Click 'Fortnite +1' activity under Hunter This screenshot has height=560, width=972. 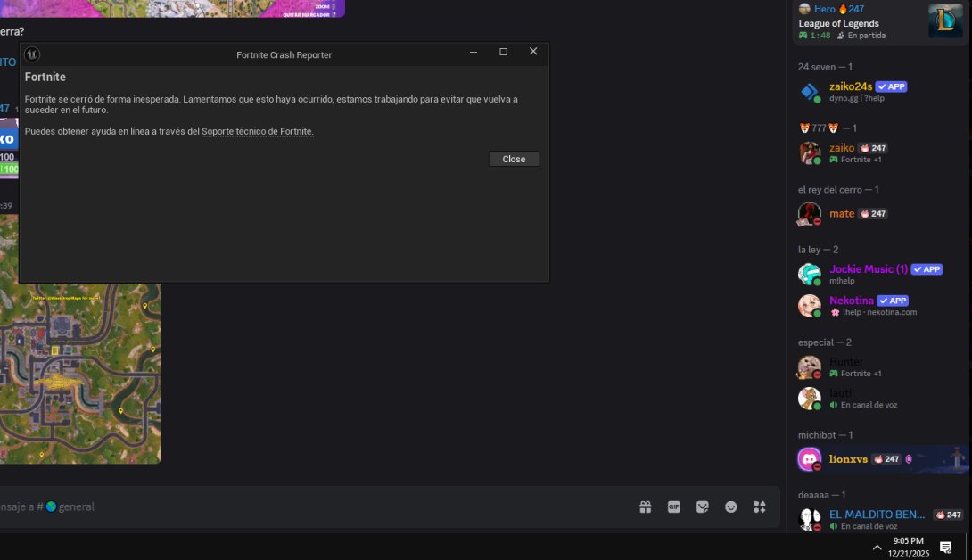(x=861, y=374)
